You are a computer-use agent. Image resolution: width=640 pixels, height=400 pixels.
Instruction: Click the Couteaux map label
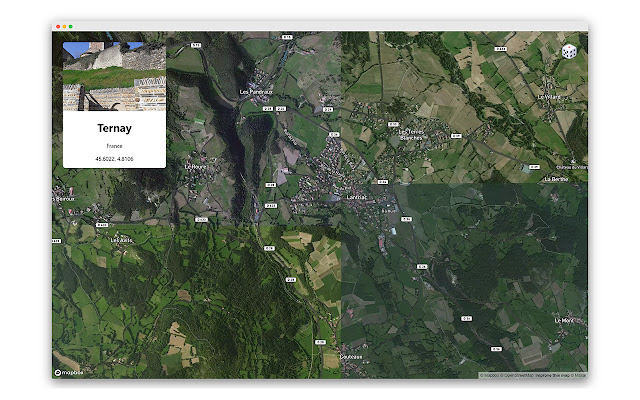point(351,357)
